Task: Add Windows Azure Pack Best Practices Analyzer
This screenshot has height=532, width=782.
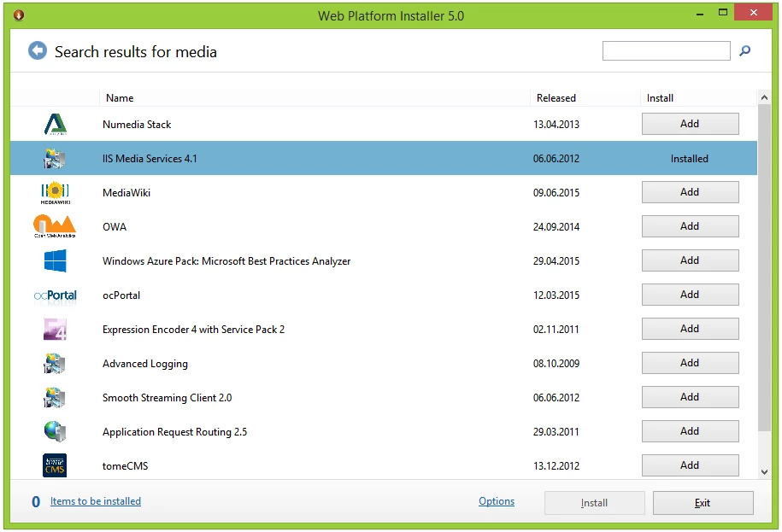Action: click(x=690, y=260)
